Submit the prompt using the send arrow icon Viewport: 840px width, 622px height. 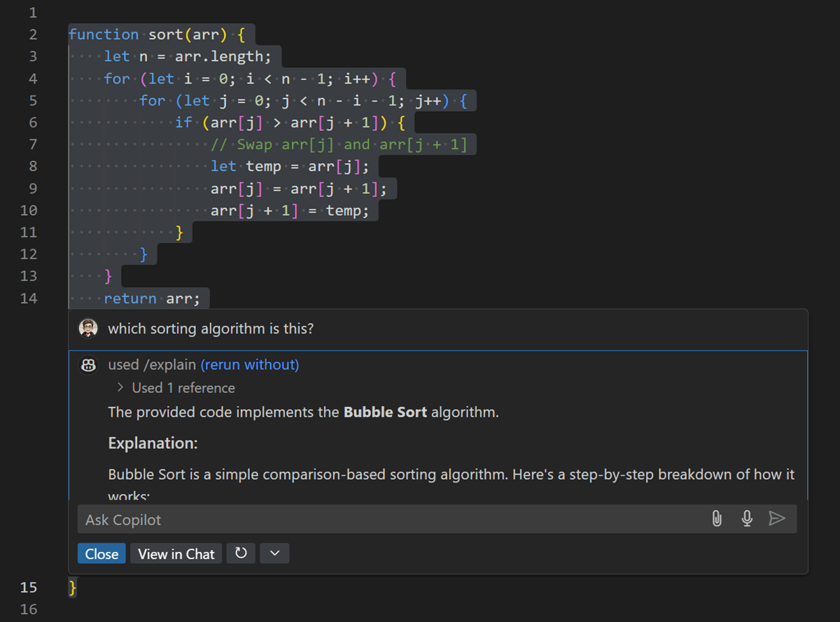point(777,518)
